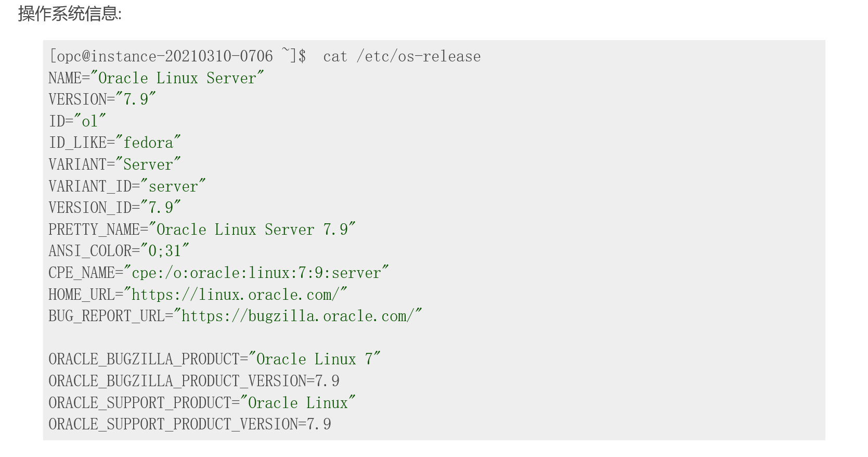Click the cat /etc/os-release command

(x=402, y=56)
